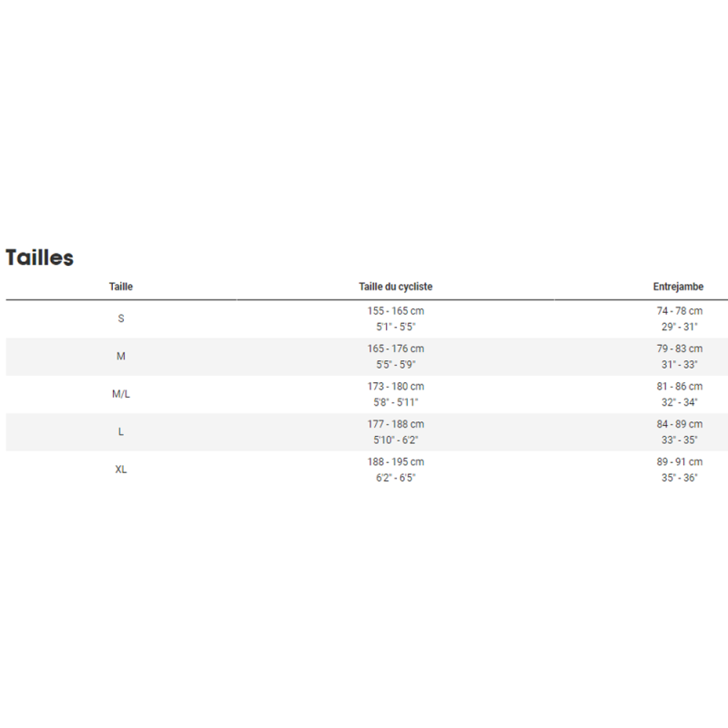The image size is (728, 728).
Task: Click the Taille du cycliste column header
Action: tap(395, 287)
